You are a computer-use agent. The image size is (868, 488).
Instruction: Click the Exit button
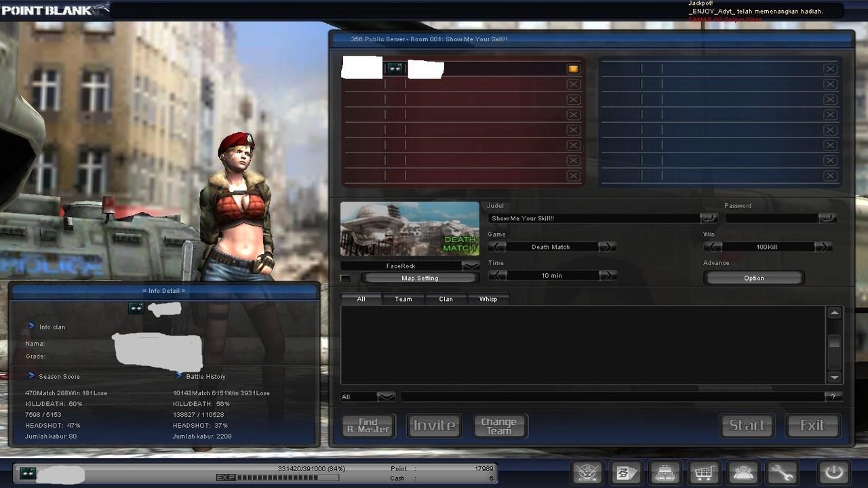812,426
